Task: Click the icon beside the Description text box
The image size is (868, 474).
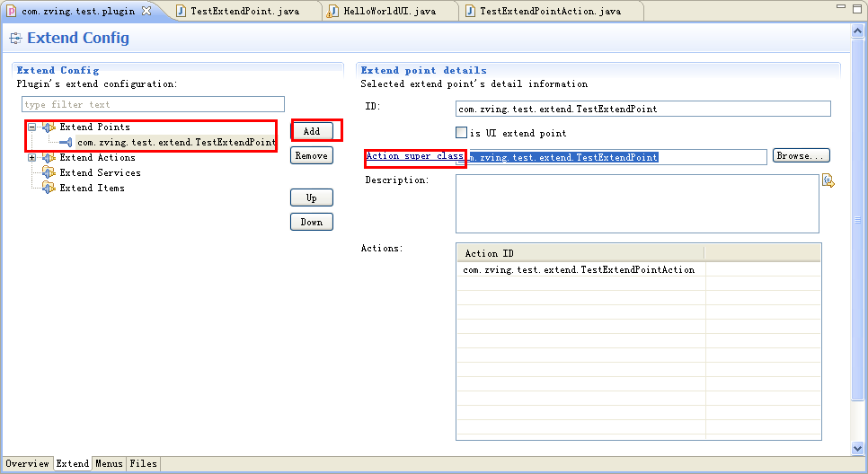Action: (828, 181)
